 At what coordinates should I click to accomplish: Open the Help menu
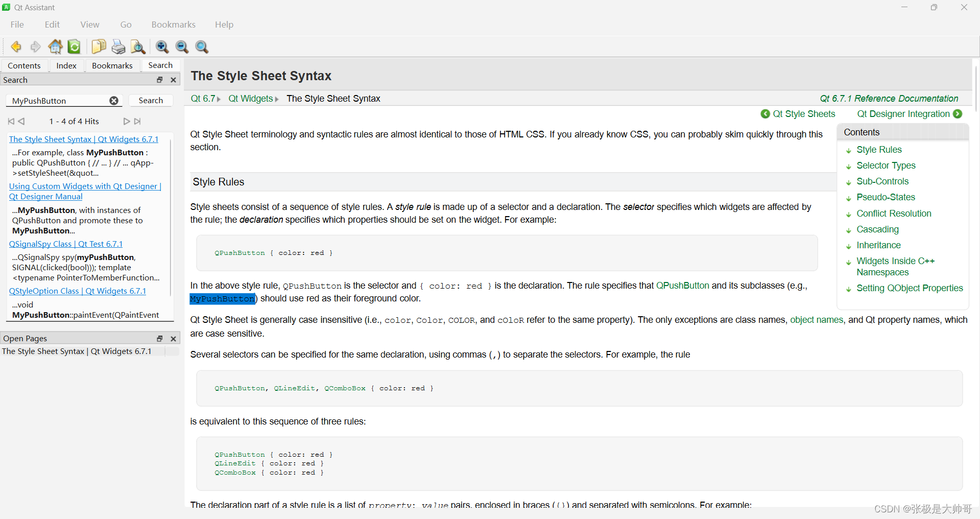(224, 25)
